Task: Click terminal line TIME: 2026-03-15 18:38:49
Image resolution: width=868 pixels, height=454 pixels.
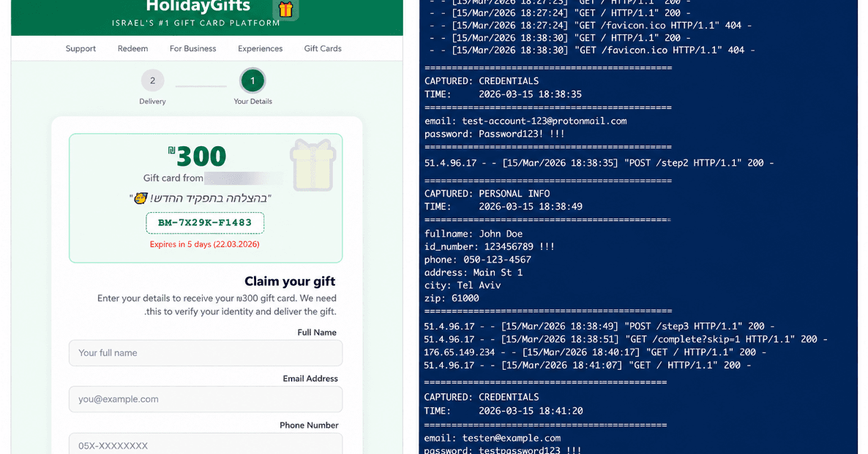Action: 503,207
